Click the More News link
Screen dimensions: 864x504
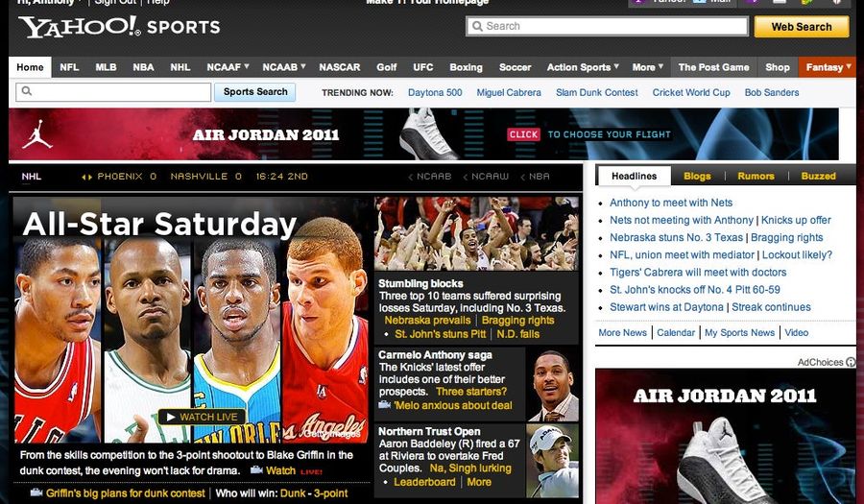(x=623, y=333)
